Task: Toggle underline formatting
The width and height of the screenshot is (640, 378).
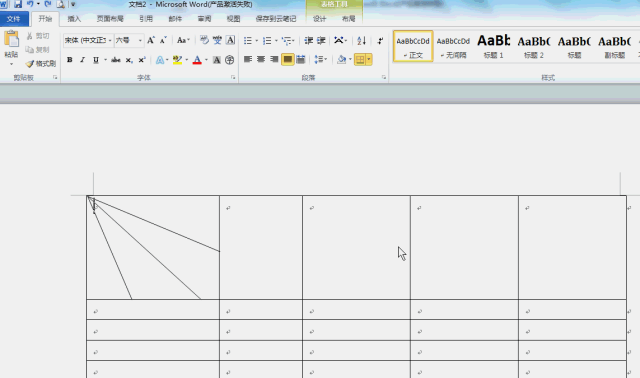Action: click(96, 60)
